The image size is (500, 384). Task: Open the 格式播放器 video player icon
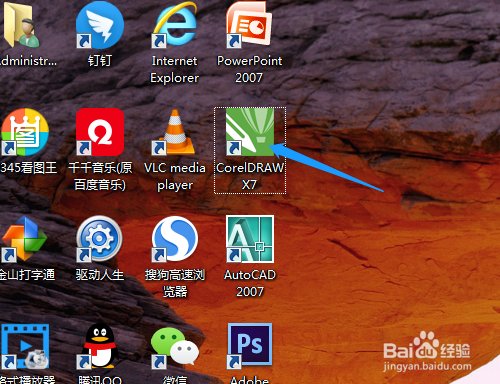point(25,347)
